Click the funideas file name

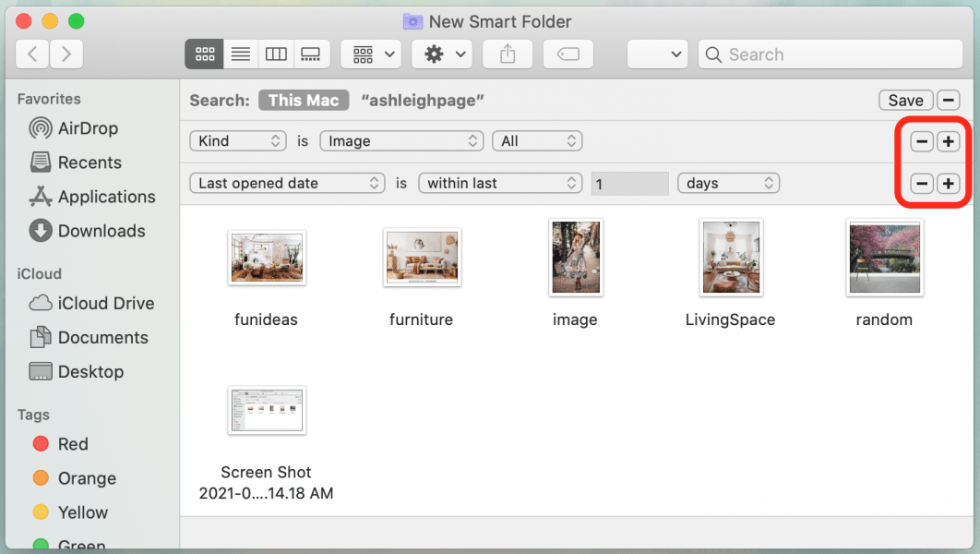click(x=267, y=319)
